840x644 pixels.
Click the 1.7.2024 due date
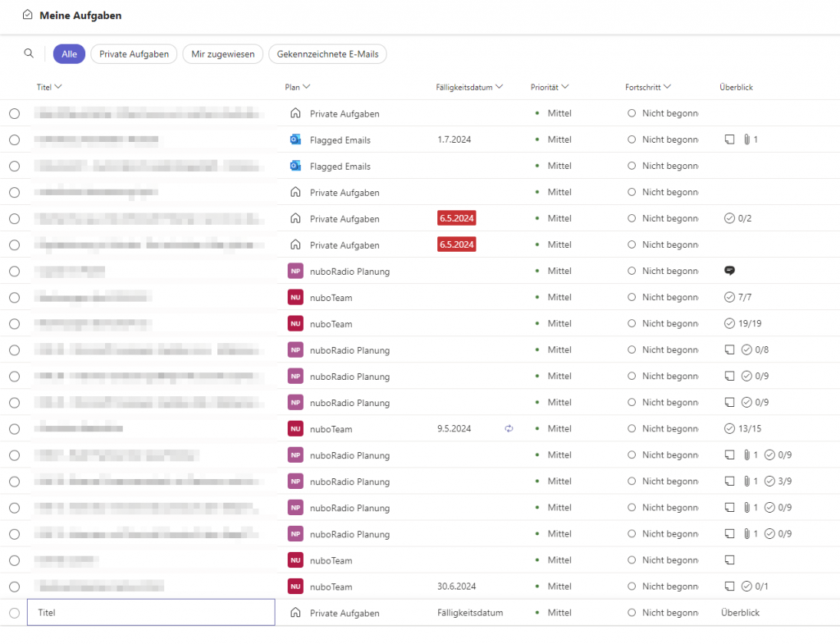454,139
